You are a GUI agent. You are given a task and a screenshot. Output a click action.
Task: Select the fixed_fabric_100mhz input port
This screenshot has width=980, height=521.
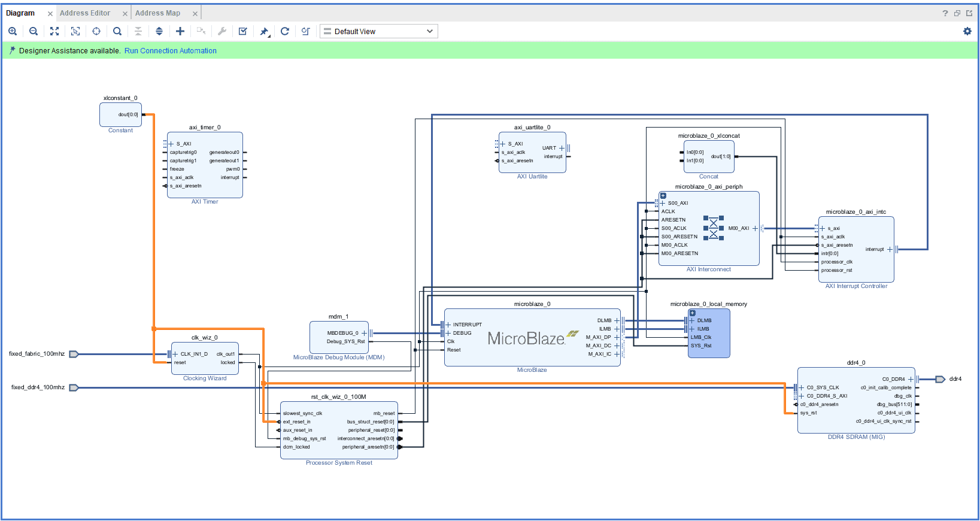click(74, 354)
